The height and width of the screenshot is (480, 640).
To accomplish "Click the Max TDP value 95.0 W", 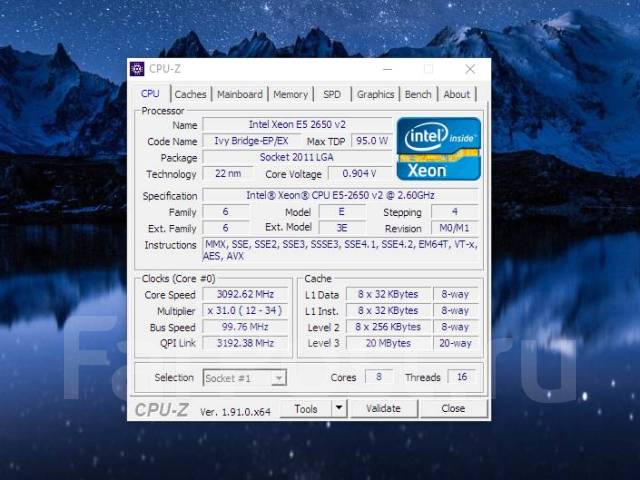I will pyautogui.click(x=371, y=141).
